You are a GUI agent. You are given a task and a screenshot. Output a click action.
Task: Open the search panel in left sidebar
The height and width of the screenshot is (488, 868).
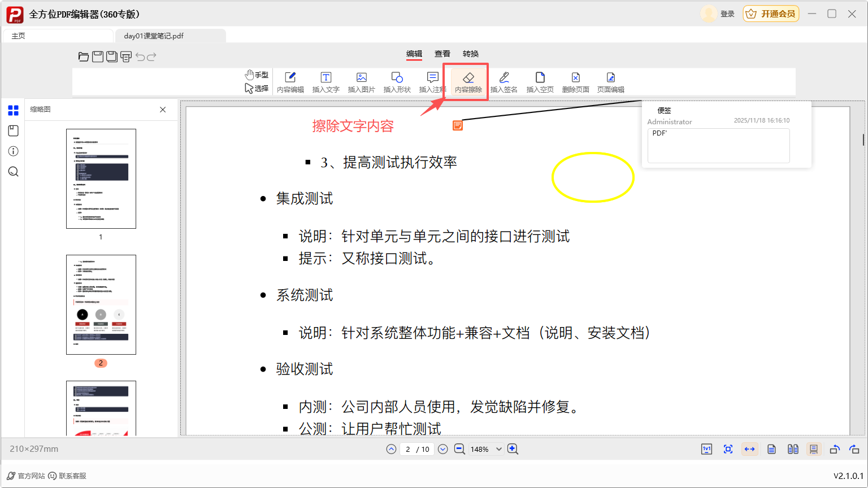click(13, 171)
